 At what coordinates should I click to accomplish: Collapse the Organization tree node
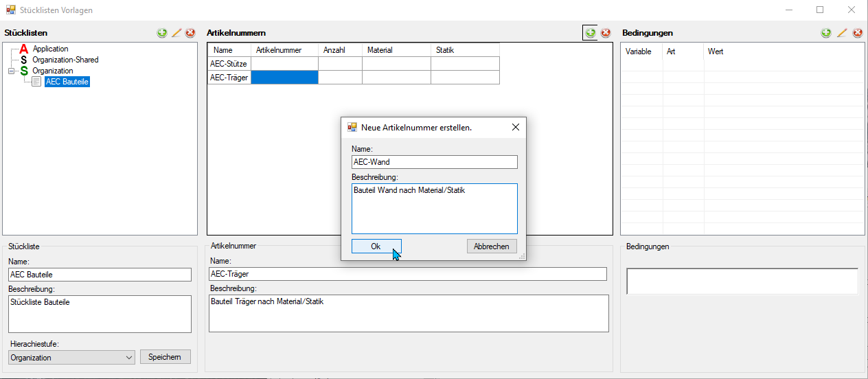(11, 71)
